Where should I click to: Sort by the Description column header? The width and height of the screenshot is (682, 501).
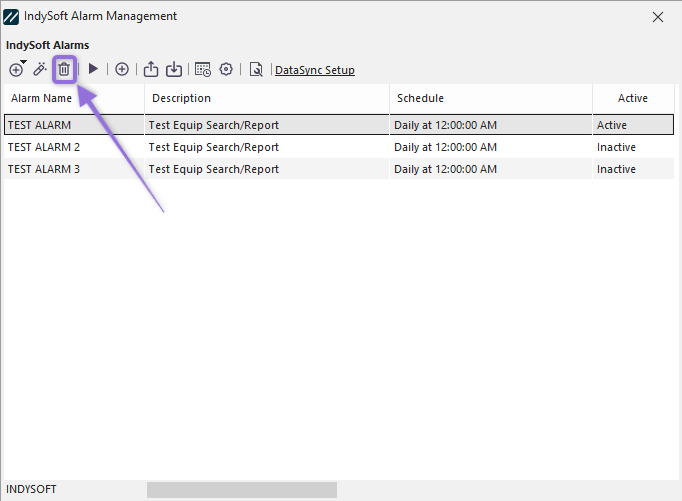tap(181, 98)
